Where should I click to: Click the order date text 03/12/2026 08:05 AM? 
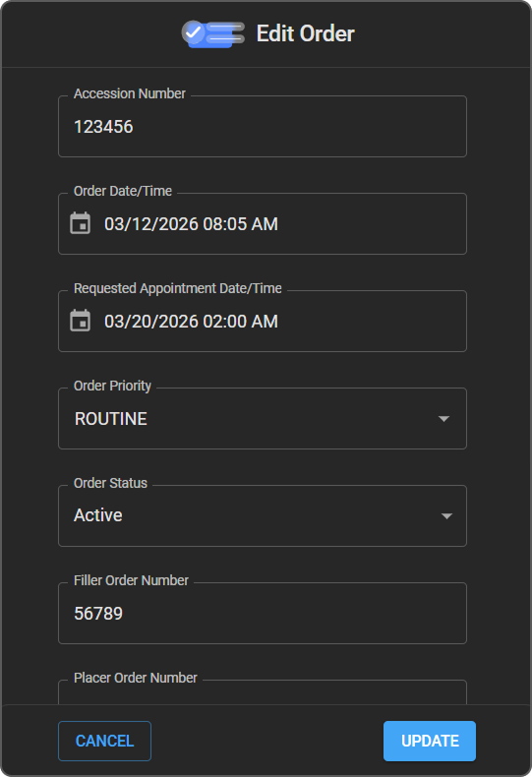(191, 224)
